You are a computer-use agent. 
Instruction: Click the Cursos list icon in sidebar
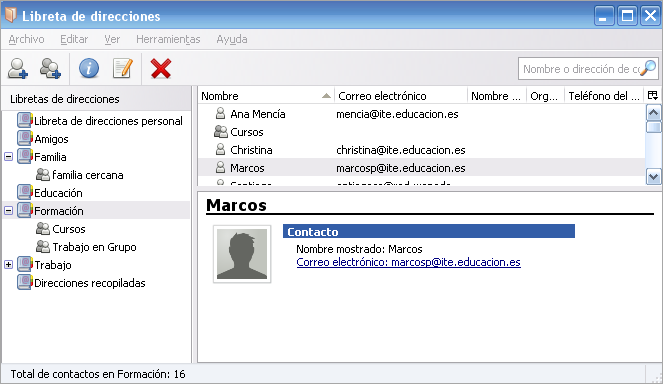pyautogui.click(x=43, y=228)
